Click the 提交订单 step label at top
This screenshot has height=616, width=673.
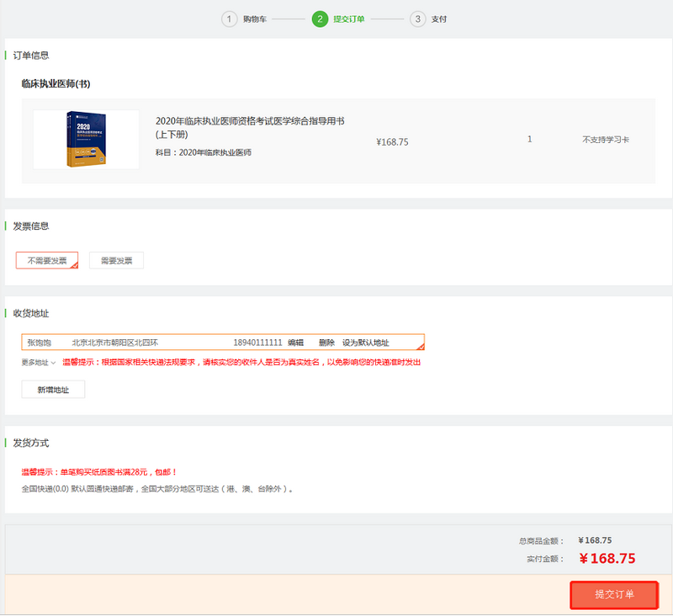(x=349, y=19)
